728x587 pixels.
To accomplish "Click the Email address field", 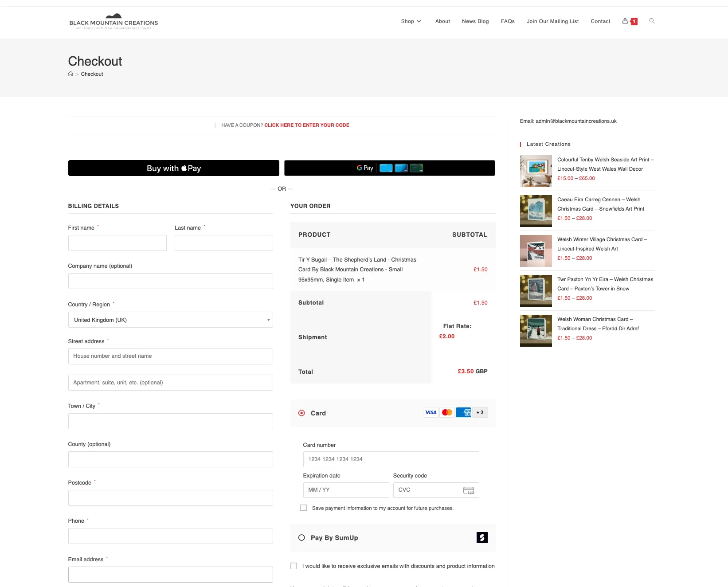I will coord(171,575).
